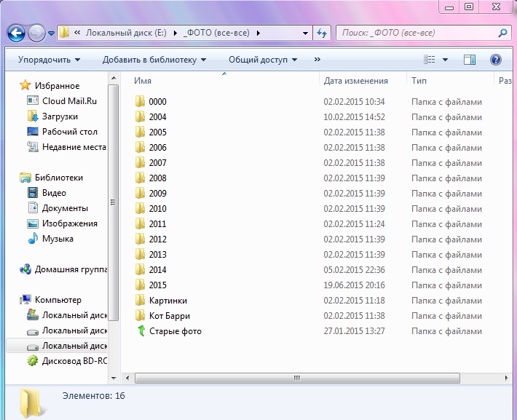Sort by the Дата изменения column header
Viewport: 517px width, 420px height.
[x=355, y=81]
